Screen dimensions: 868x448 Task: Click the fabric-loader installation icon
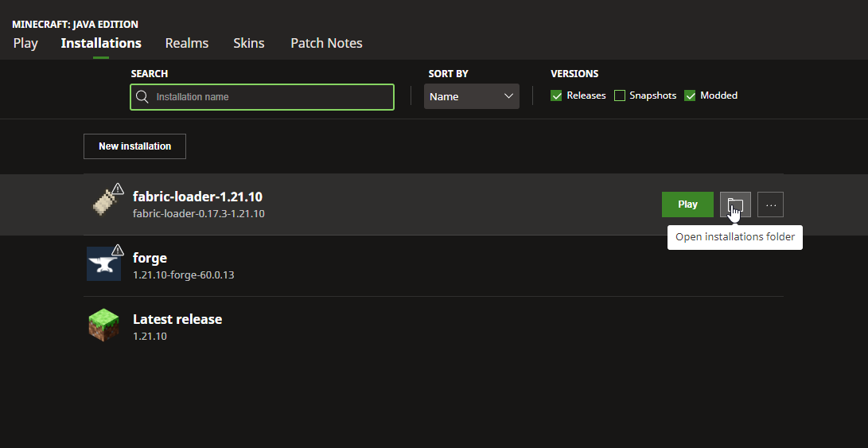(103, 204)
